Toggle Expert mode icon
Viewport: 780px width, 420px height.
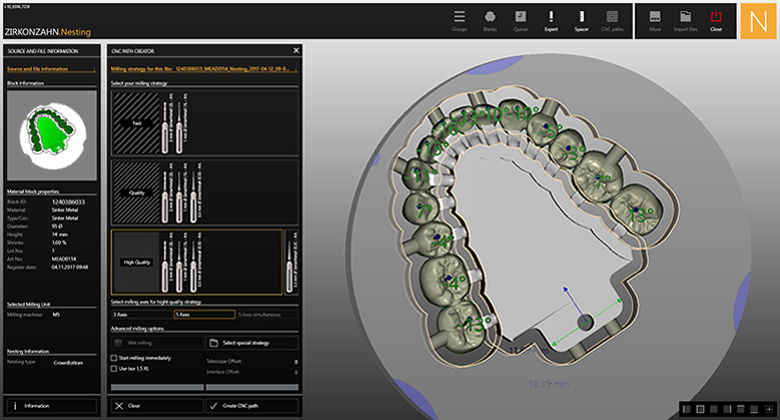(x=551, y=19)
